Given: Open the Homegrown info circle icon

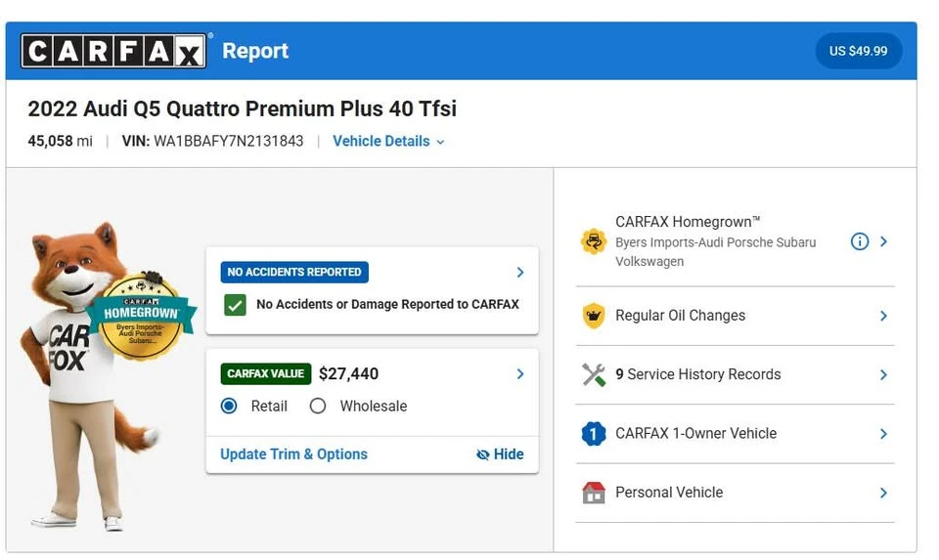Looking at the screenshot, I should coord(860,241).
